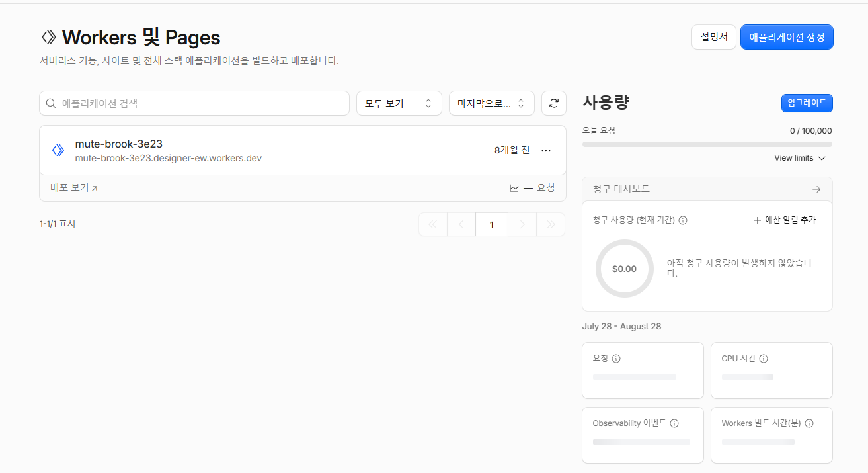Screen dimensions: 868x473
Task: Click the 요청 label in mute-brook-3e23 row
Action: (546, 188)
